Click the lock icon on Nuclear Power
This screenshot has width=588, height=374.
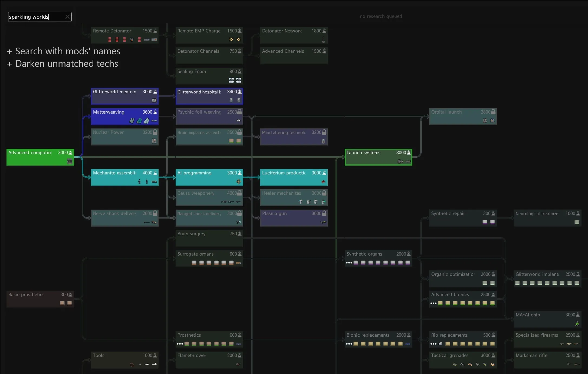coord(155,132)
